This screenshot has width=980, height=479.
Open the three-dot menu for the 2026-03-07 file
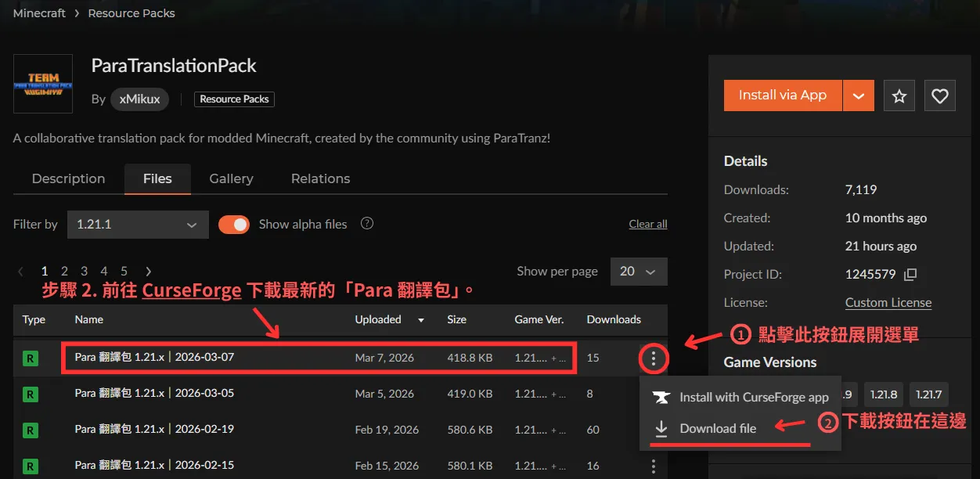point(653,358)
